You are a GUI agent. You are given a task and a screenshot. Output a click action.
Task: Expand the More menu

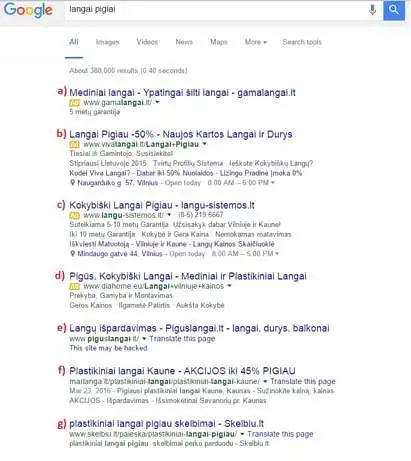[x=256, y=42]
